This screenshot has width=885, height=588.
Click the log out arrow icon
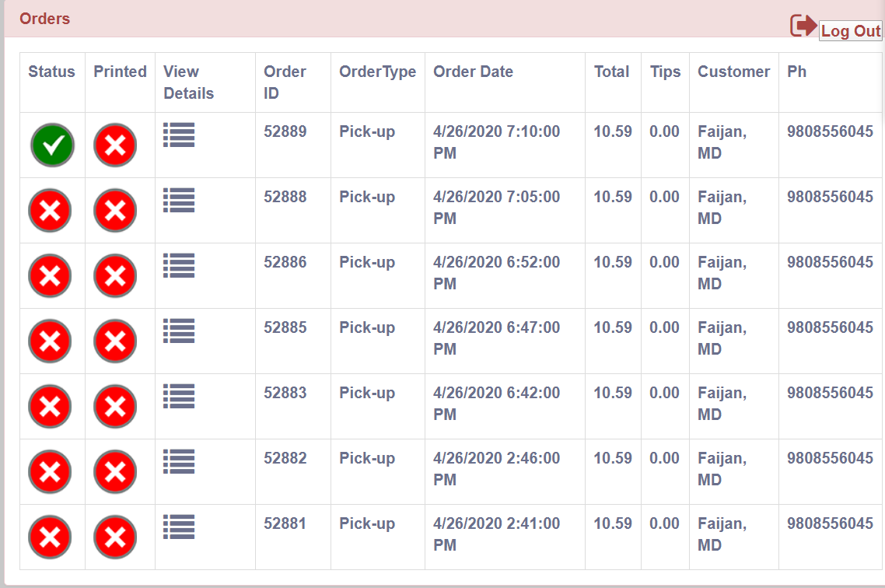click(x=803, y=26)
